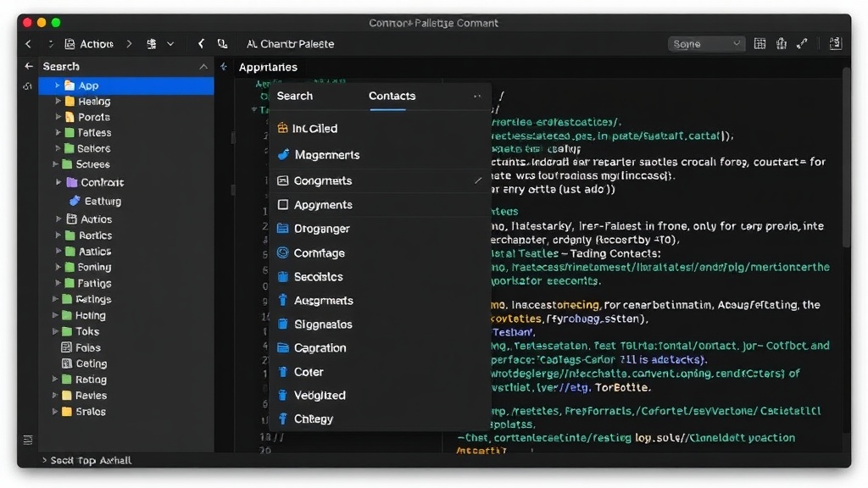Click the Comitage spiral icon
Image resolution: width=868 pixels, height=488 pixels.
[x=283, y=252]
